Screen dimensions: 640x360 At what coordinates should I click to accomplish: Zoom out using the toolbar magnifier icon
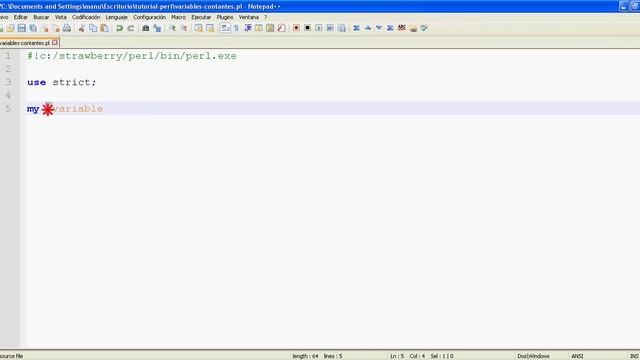tap(184, 28)
